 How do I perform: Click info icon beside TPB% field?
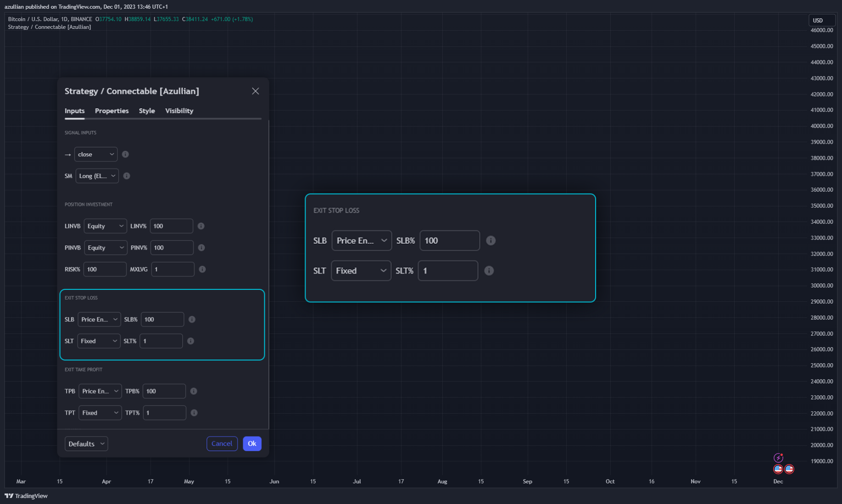click(194, 391)
